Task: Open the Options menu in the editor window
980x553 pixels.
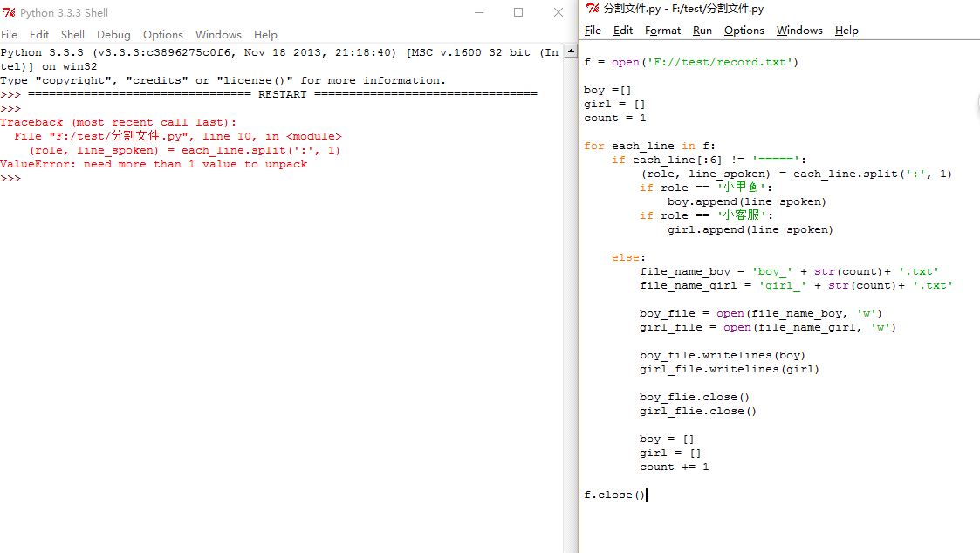Action: pyautogui.click(x=744, y=31)
